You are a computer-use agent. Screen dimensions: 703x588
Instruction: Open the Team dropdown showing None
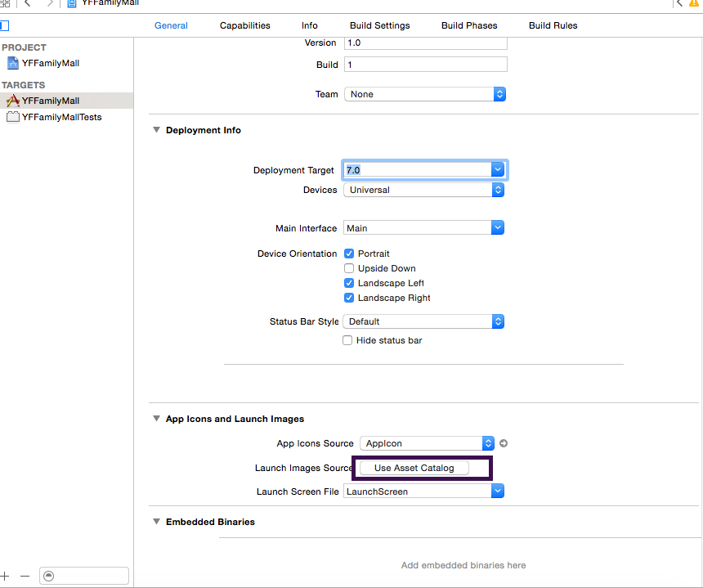425,94
